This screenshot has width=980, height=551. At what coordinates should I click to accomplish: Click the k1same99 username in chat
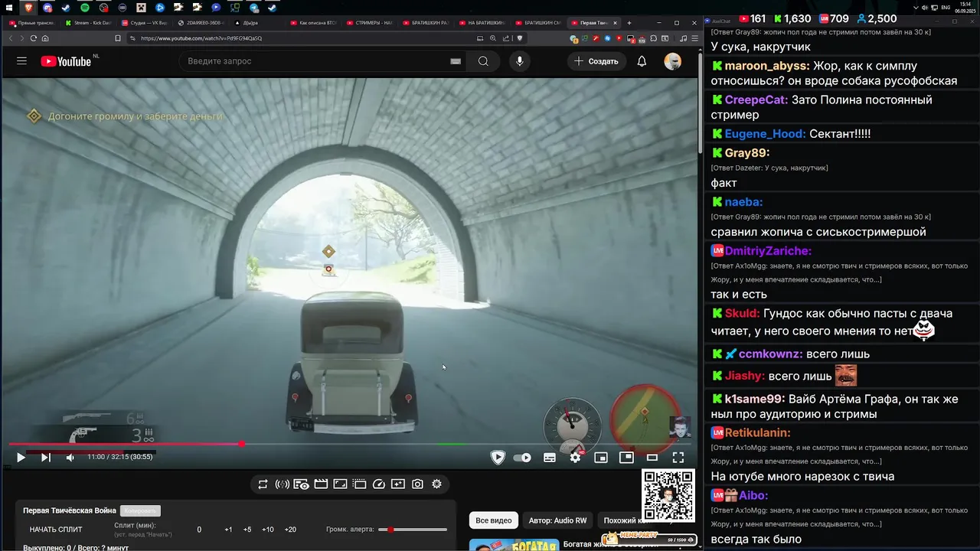[x=754, y=399]
